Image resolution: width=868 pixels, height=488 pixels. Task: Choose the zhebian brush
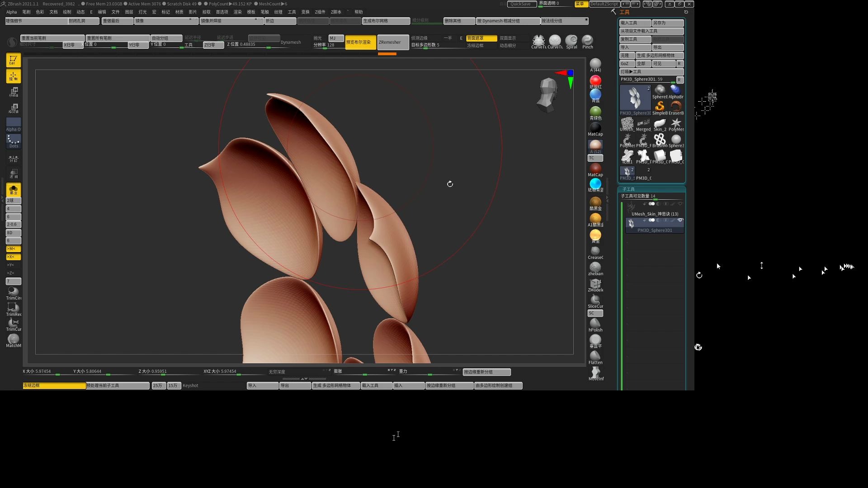pos(595,269)
